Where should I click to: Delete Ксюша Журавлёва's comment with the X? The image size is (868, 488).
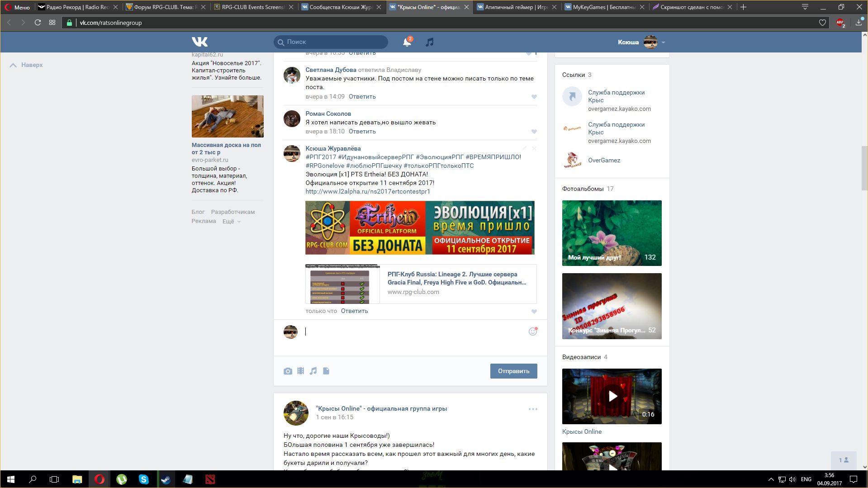[x=534, y=148]
